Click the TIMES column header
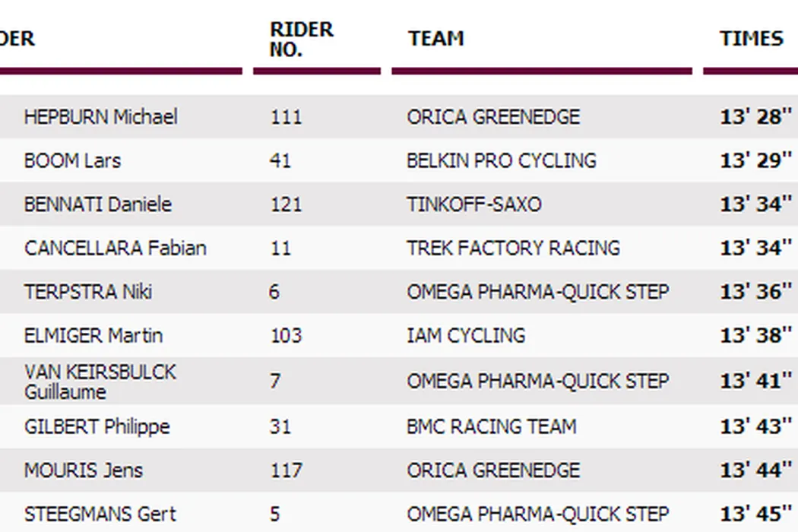The image size is (798, 532). click(x=751, y=39)
